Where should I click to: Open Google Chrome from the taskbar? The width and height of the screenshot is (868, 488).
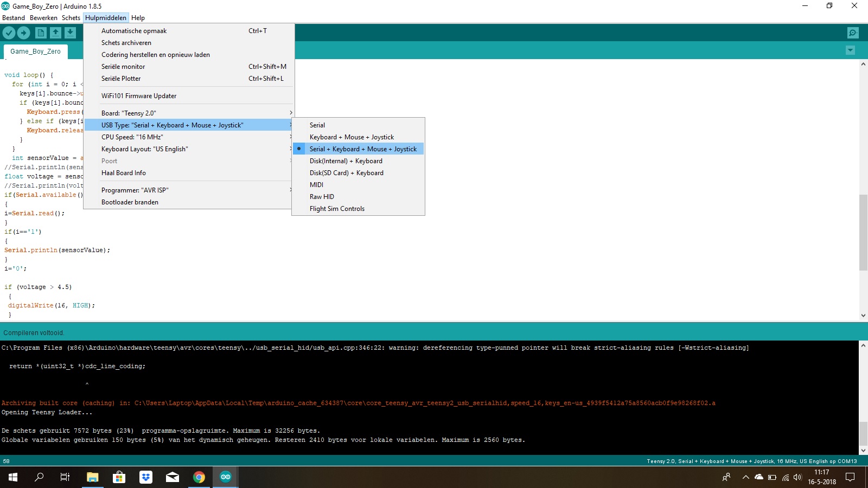tap(199, 477)
